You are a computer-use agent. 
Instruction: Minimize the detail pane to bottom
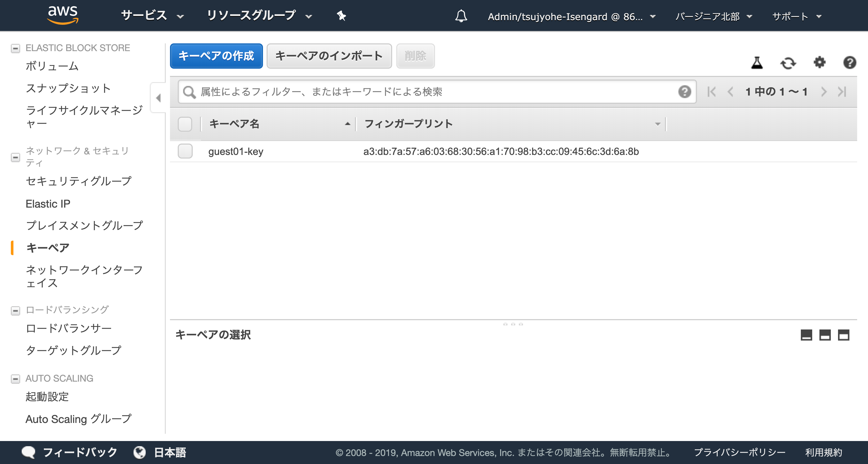tap(806, 335)
